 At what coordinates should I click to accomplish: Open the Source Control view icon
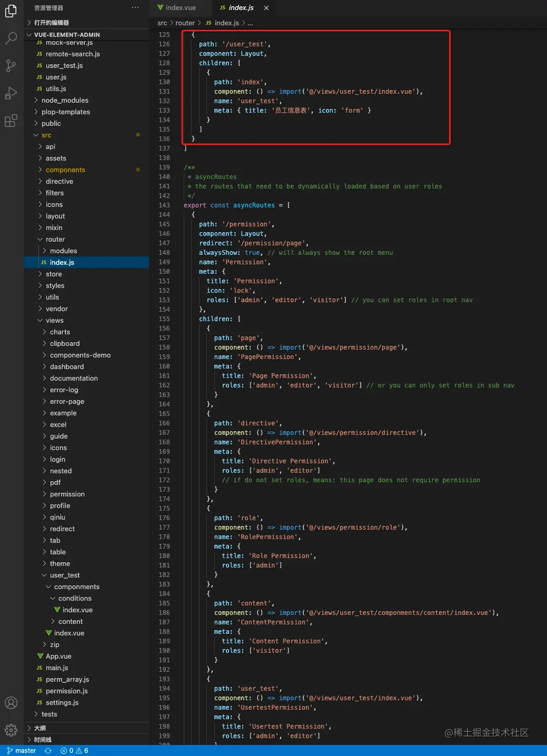coord(11,66)
